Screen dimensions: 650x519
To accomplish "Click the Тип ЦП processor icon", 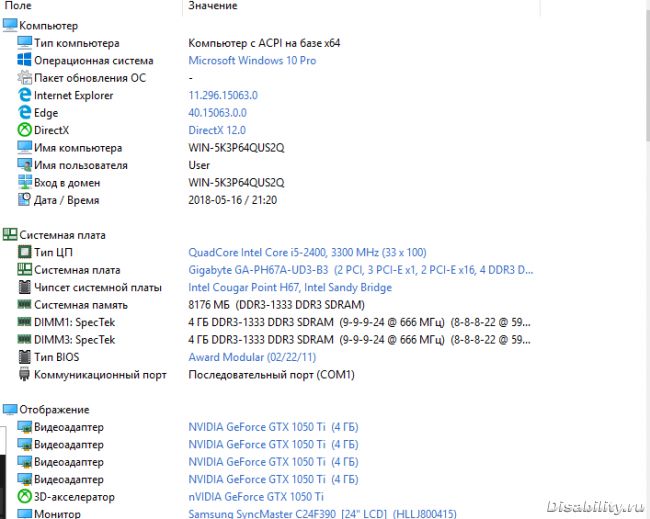I will coord(24,252).
